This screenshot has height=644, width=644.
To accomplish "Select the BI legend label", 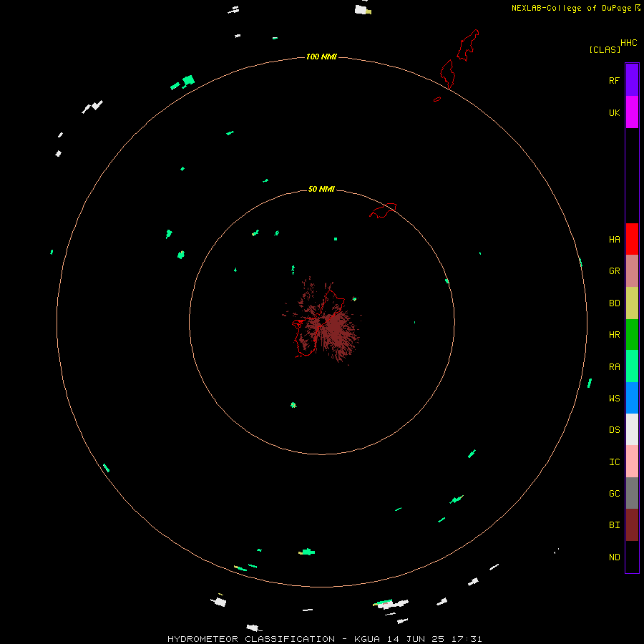I will [614, 525].
